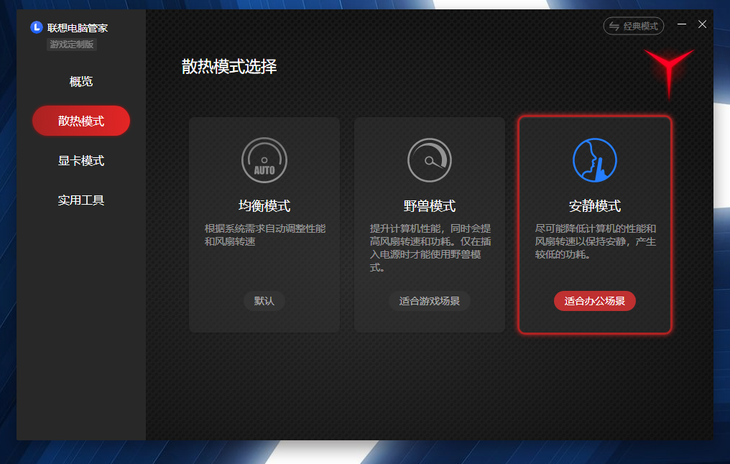730x464 pixels.
Task: Select the beast mode speedometer icon
Action: point(429,159)
